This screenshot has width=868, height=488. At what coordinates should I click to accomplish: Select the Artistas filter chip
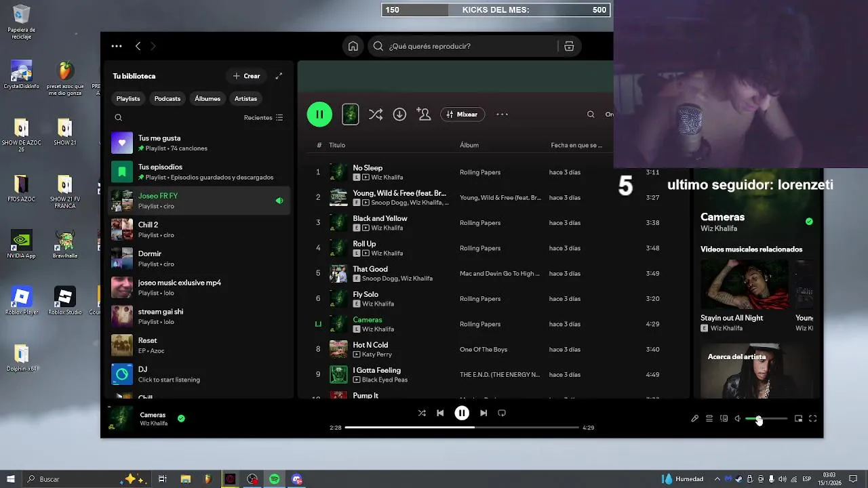click(245, 98)
